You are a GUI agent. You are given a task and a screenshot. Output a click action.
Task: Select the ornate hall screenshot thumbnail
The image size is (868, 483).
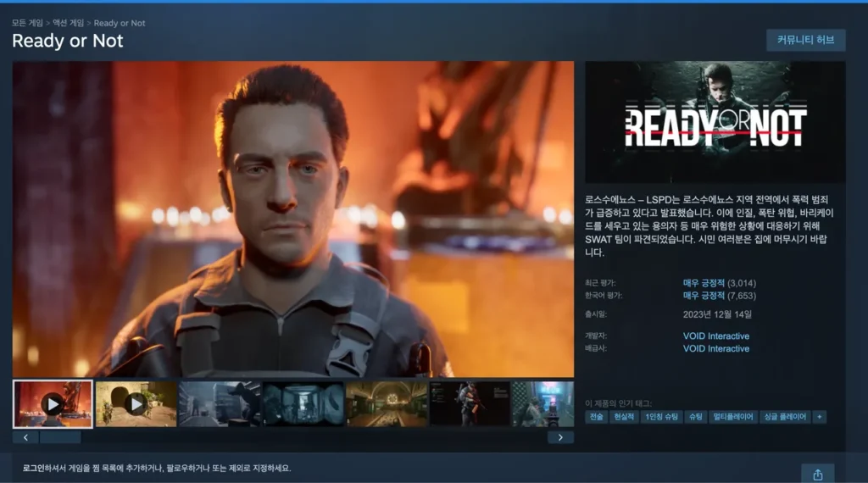tap(387, 404)
